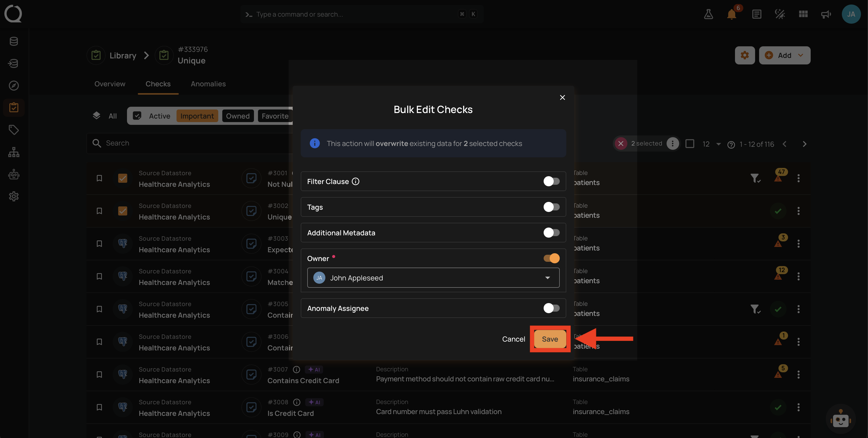Viewport: 868px width, 438px height.
Task: Close the Bulk Edit Checks dialog
Action: point(562,97)
